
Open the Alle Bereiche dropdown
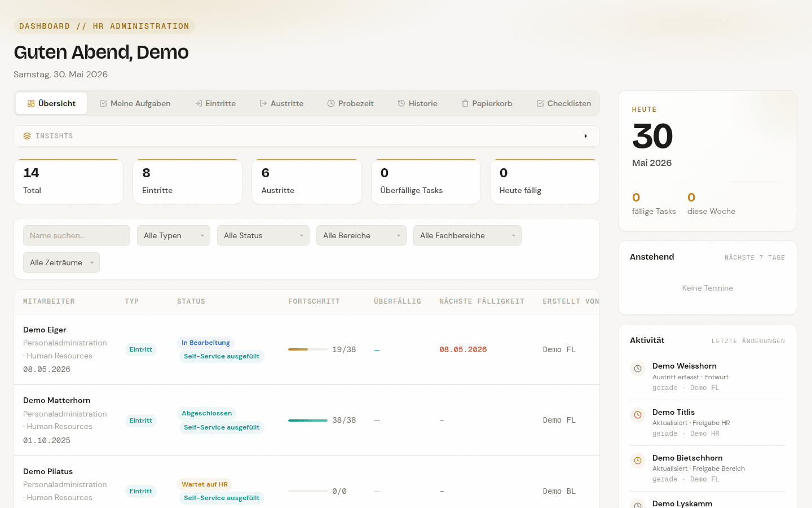361,235
